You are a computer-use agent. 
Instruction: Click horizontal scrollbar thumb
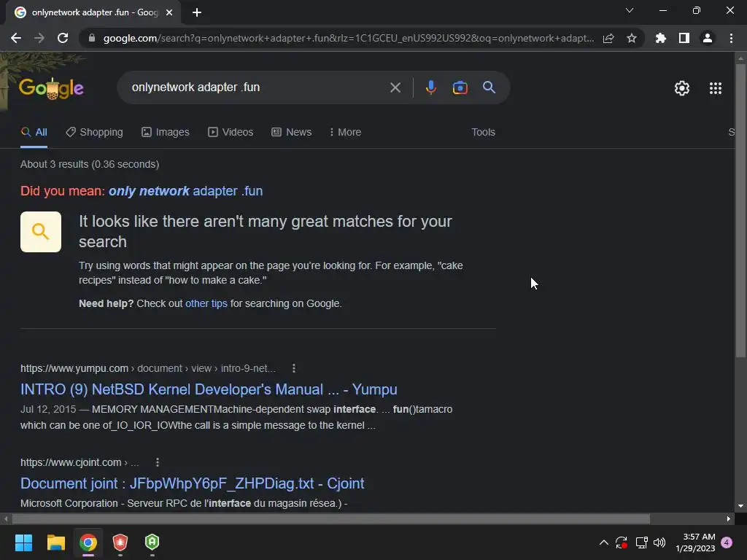[x=330, y=518]
